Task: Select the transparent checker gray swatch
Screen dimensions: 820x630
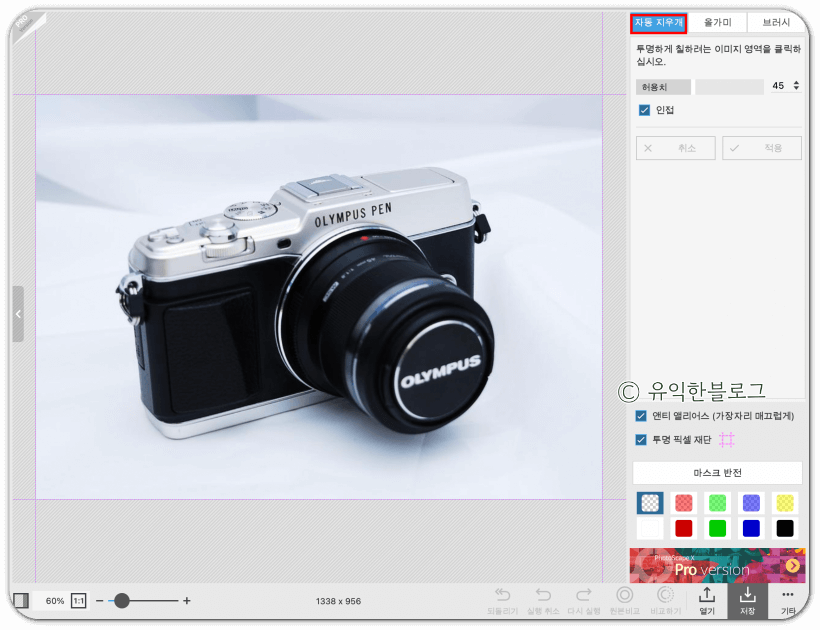Action: 650,503
